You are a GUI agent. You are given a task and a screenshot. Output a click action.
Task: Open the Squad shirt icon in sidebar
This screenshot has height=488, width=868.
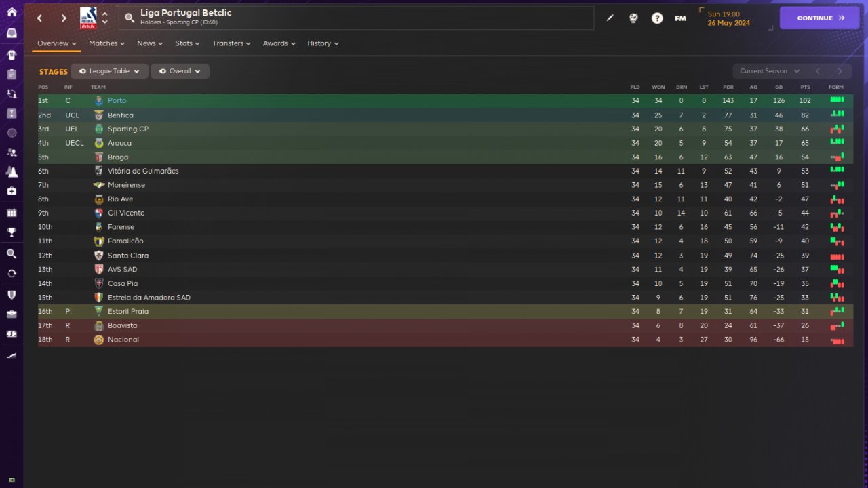pyautogui.click(x=12, y=54)
